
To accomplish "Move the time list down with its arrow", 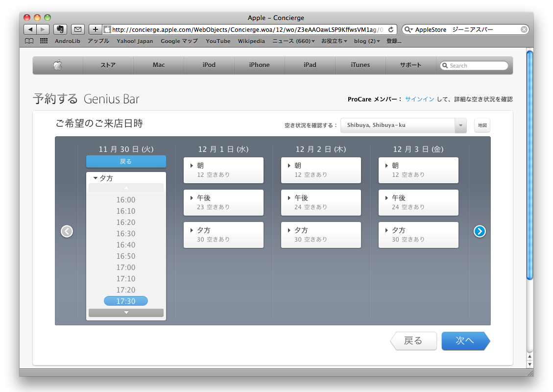I will tap(126, 313).
